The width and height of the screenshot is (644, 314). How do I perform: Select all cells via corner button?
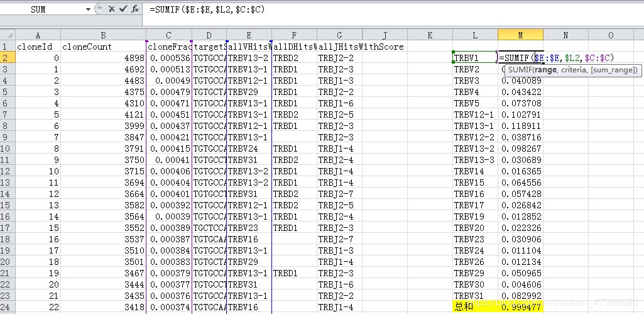tap(8, 35)
